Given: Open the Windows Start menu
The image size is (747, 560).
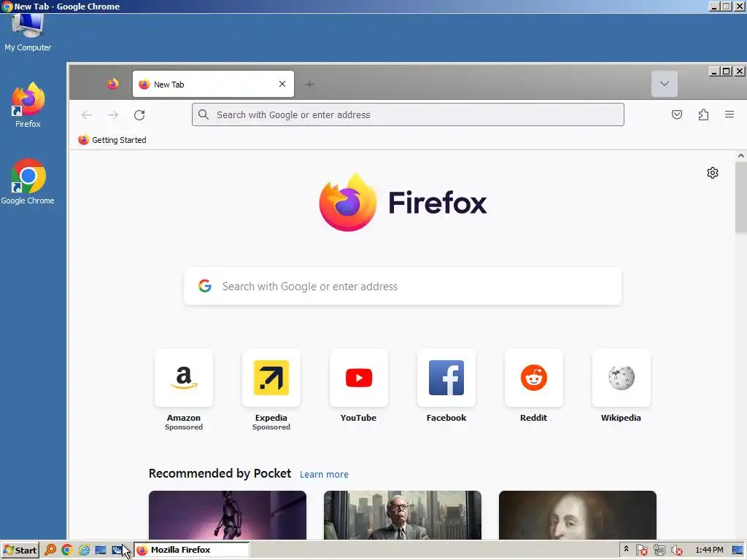Looking at the screenshot, I should coord(20,550).
